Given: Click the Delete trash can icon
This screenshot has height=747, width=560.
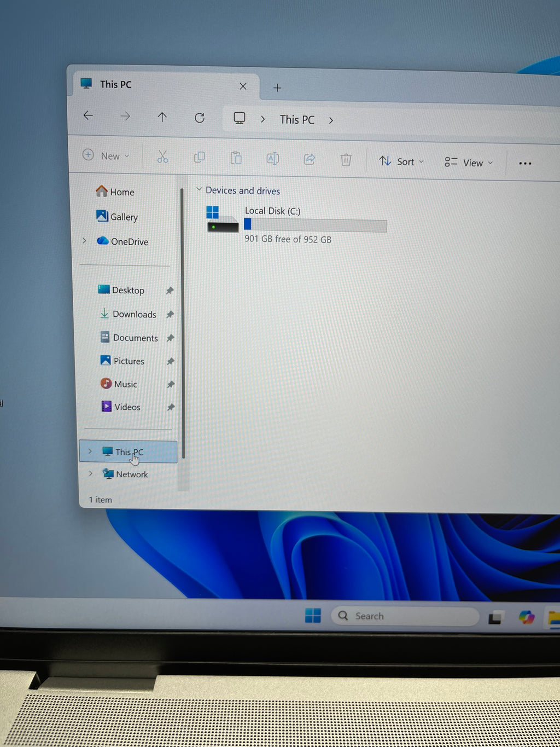Looking at the screenshot, I should 346,160.
